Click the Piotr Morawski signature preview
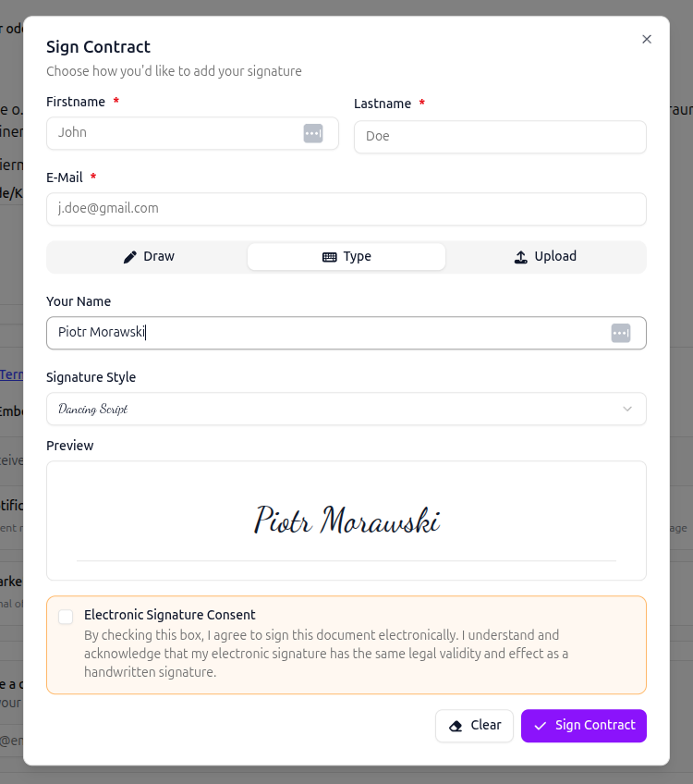693x784 pixels. click(346, 521)
